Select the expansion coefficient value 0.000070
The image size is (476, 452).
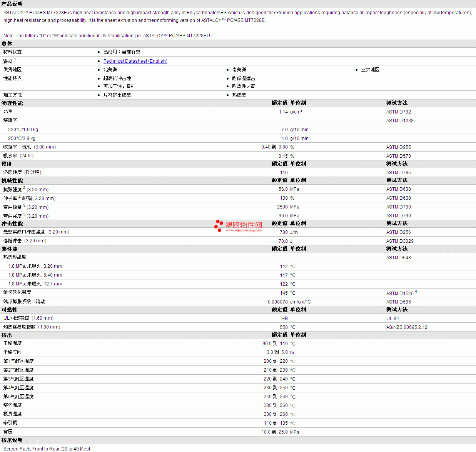click(278, 302)
